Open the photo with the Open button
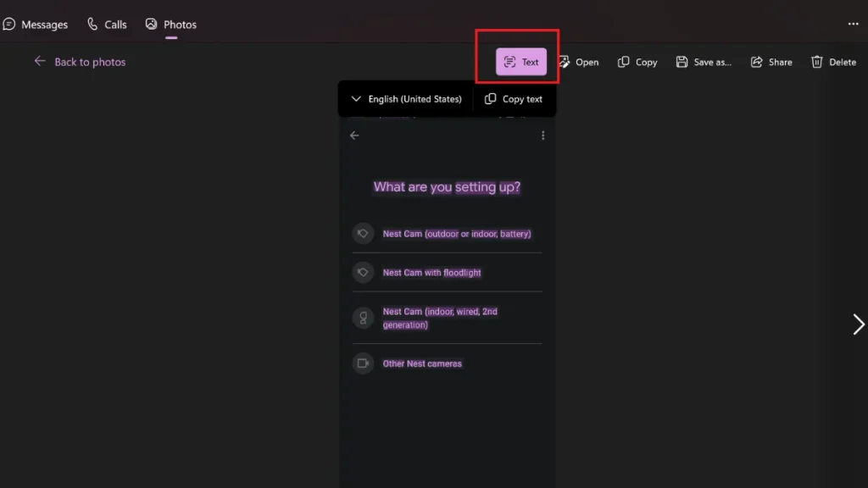Image resolution: width=868 pixels, height=488 pixels. 579,62
